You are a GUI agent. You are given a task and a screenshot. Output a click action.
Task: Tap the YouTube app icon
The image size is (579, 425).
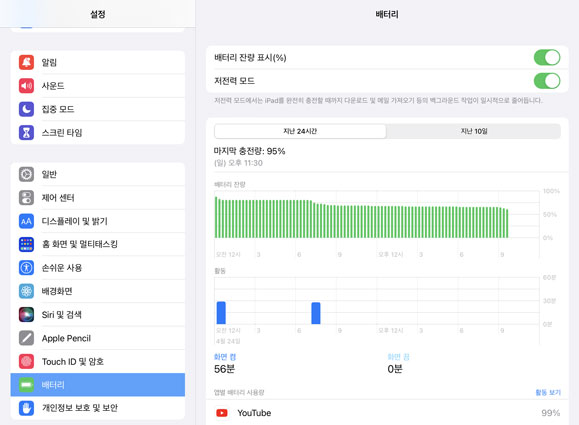[222, 413]
